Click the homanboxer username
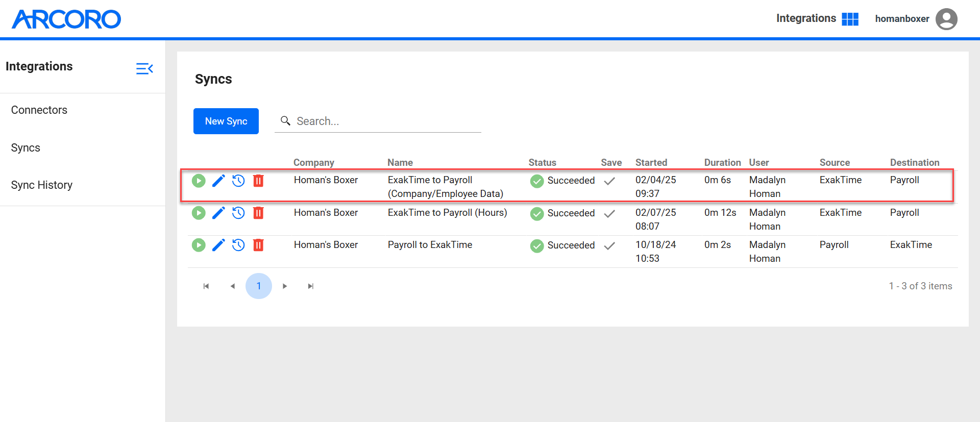The height and width of the screenshot is (422, 980). (x=902, y=19)
